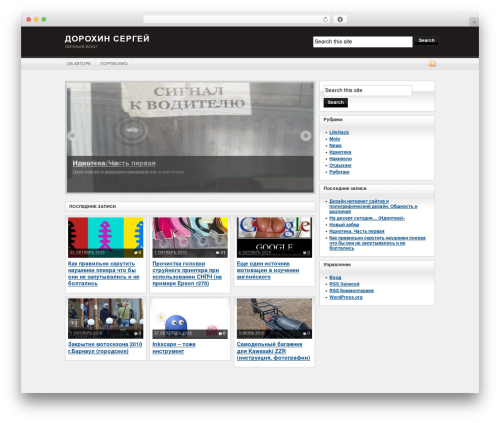Click comment count on Kawasaki post thumbnail

point(307,333)
